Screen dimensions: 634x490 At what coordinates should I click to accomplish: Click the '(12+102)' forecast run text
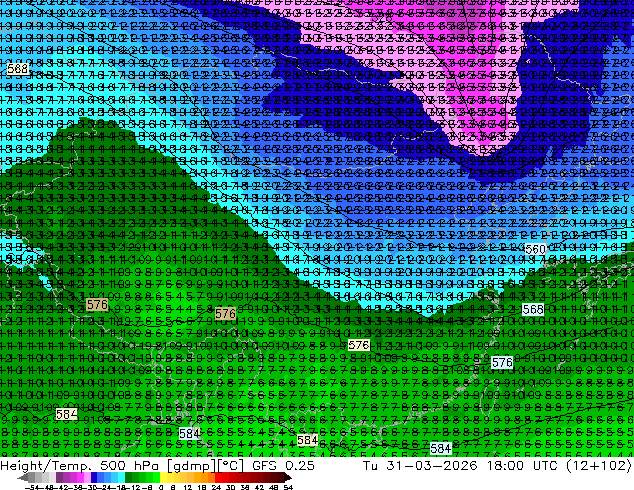[598, 466]
